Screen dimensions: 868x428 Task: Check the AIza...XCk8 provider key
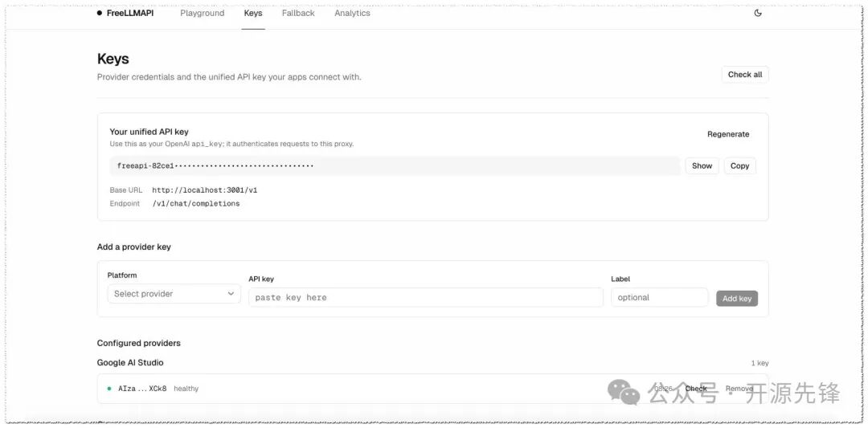point(696,389)
